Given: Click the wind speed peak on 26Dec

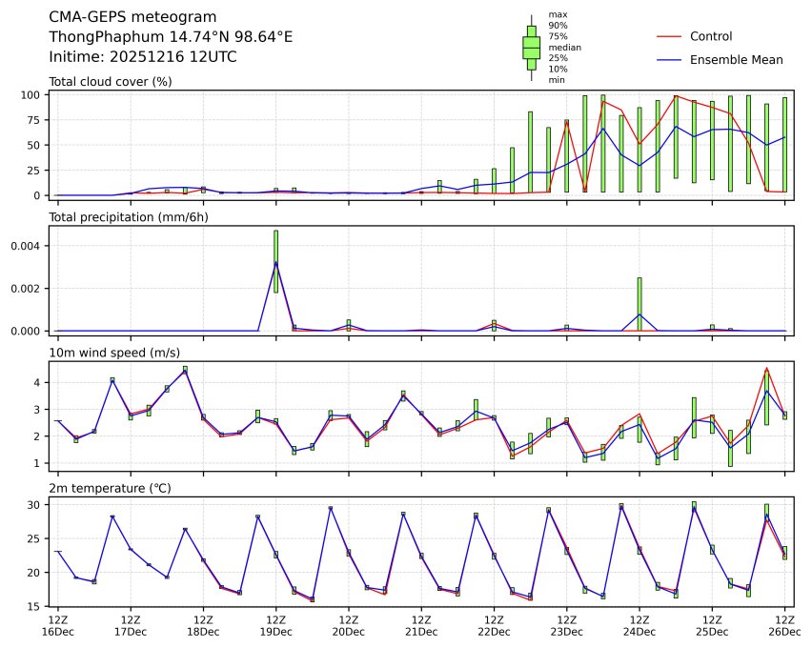Looking at the screenshot, I should point(766,396).
